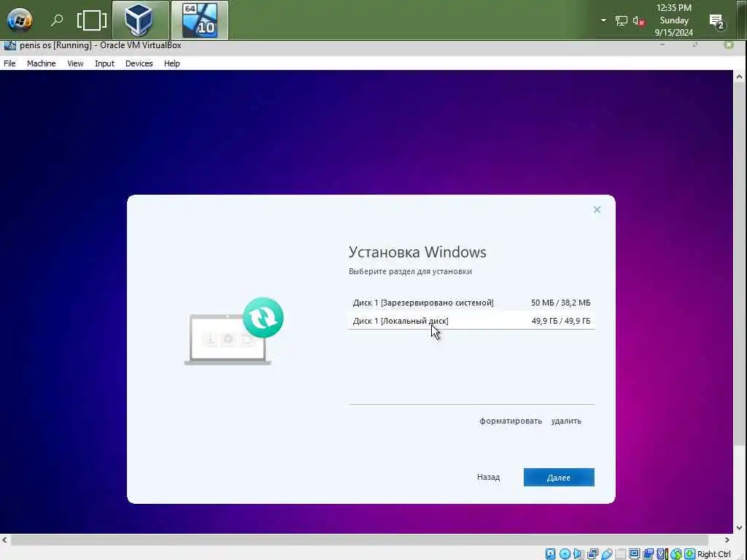Click the mouse integration status icon
The image size is (747, 560).
676,554
